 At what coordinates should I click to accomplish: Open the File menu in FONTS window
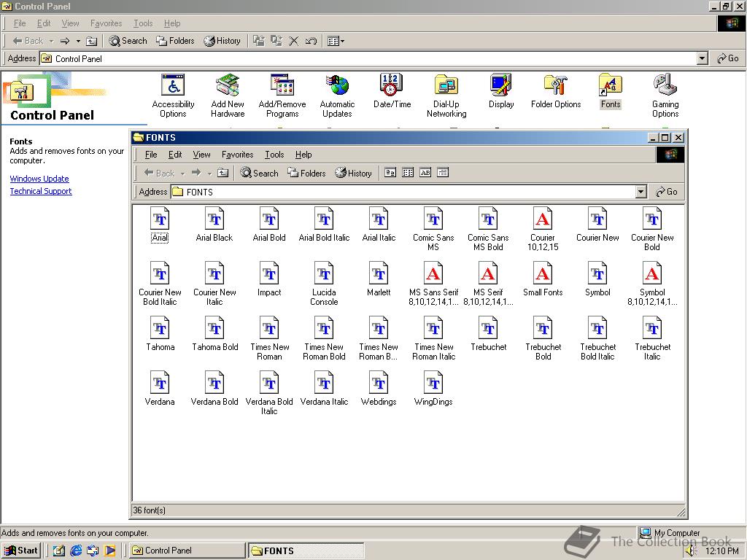point(151,155)
